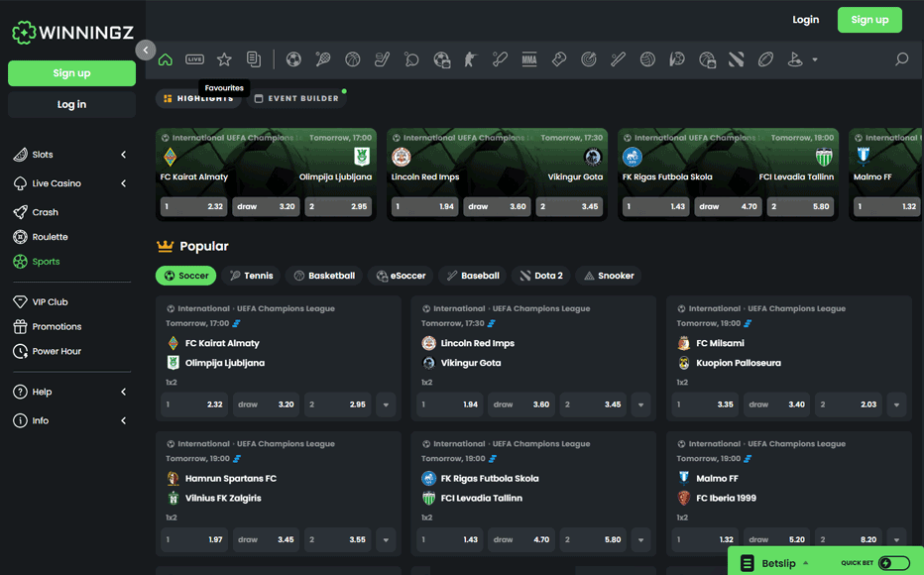Select the darts target icon in toolbar
The height and width of the screenshot is (575, 924).
[x=588, y=59]
